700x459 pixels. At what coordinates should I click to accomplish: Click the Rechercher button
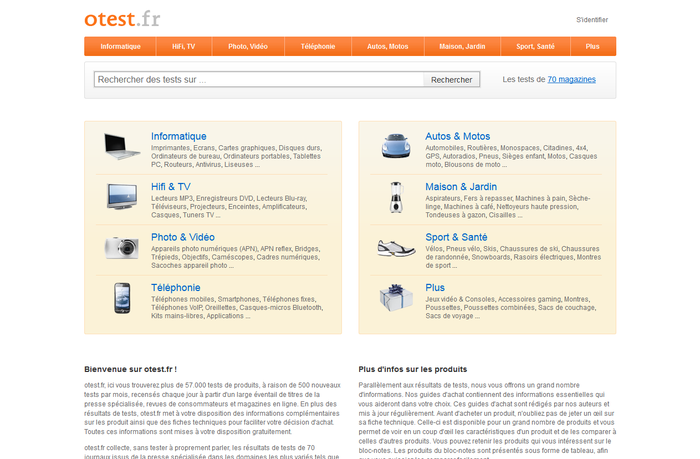pos(451,79)
